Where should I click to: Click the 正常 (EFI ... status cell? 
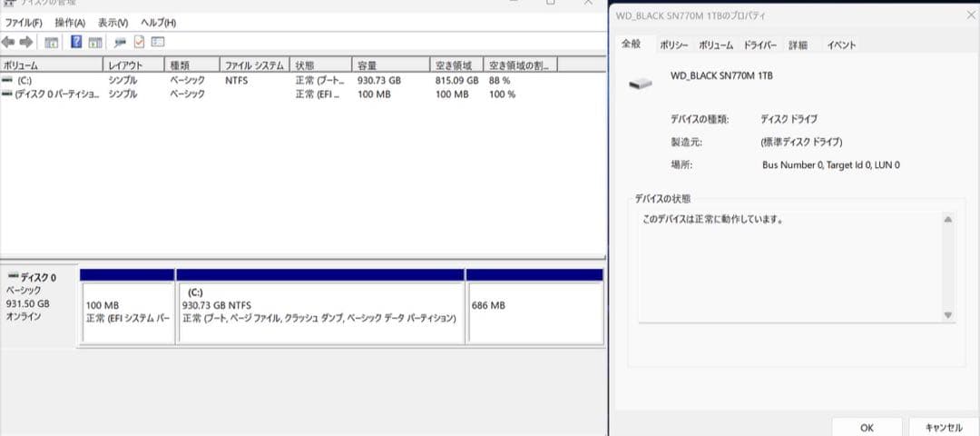[317, 94]
